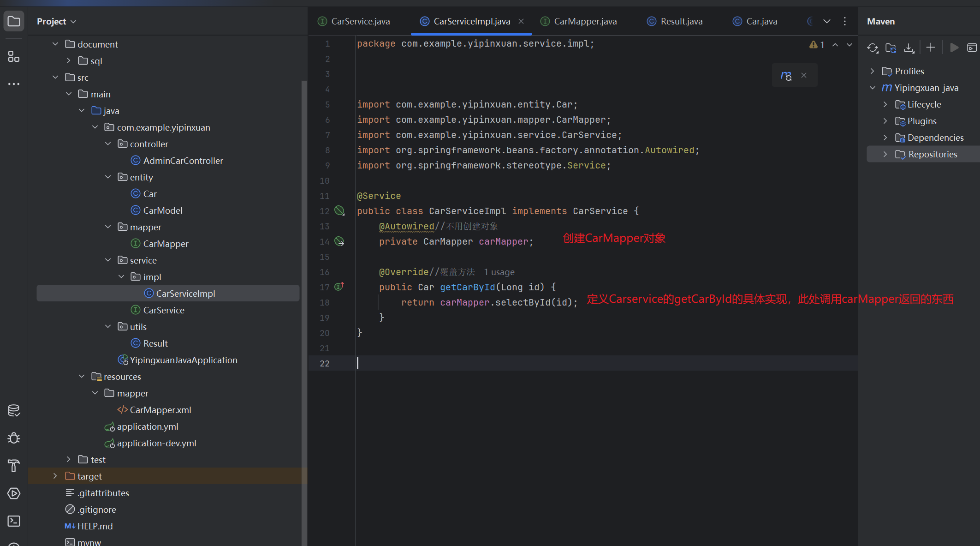Open the Terminal tool window icon
980x546 pixels.
point(14,521)
